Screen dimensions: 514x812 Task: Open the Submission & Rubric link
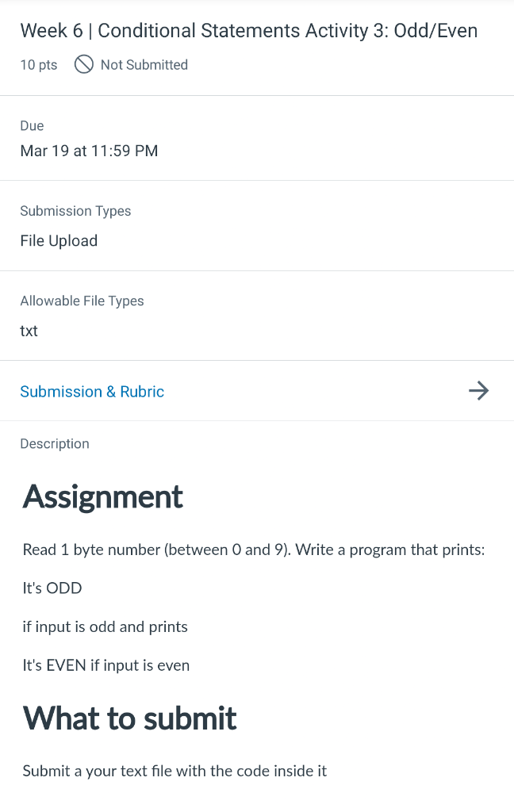click(x=92, y=391)
